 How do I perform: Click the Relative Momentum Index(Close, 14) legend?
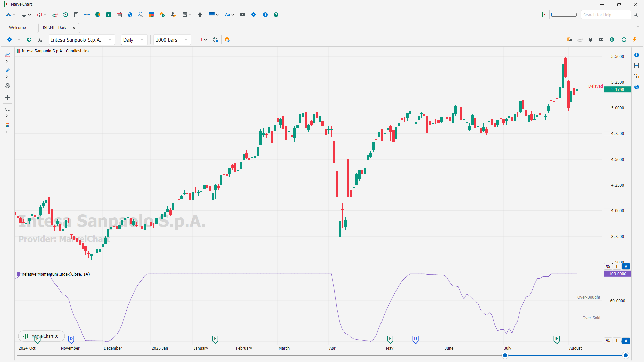pos(53,274)
